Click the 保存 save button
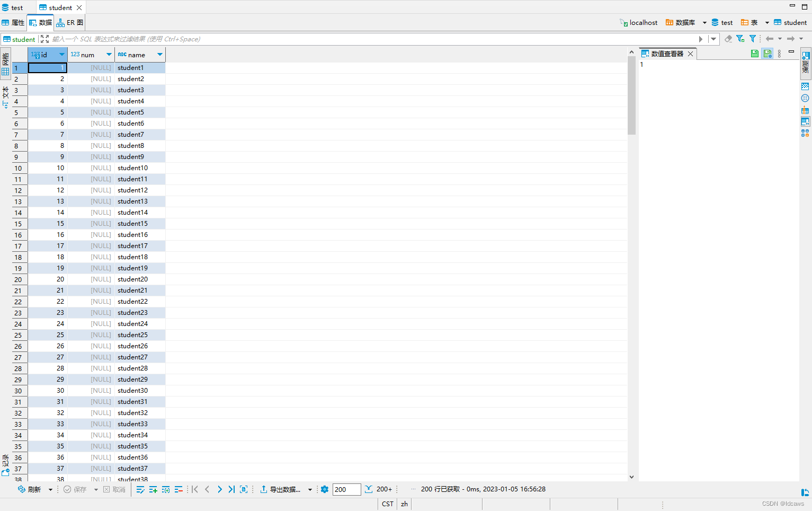The height and width of the screenshot is (511, 812). (75, 489)
